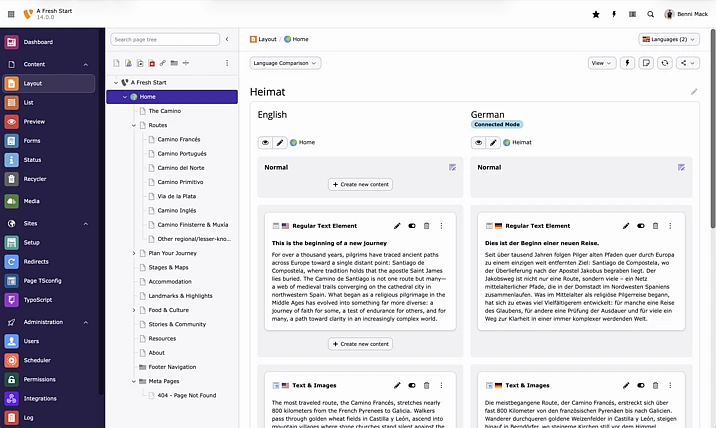Open the Recycler module
The width and height of the screenshot is (716, 428).
35,179
